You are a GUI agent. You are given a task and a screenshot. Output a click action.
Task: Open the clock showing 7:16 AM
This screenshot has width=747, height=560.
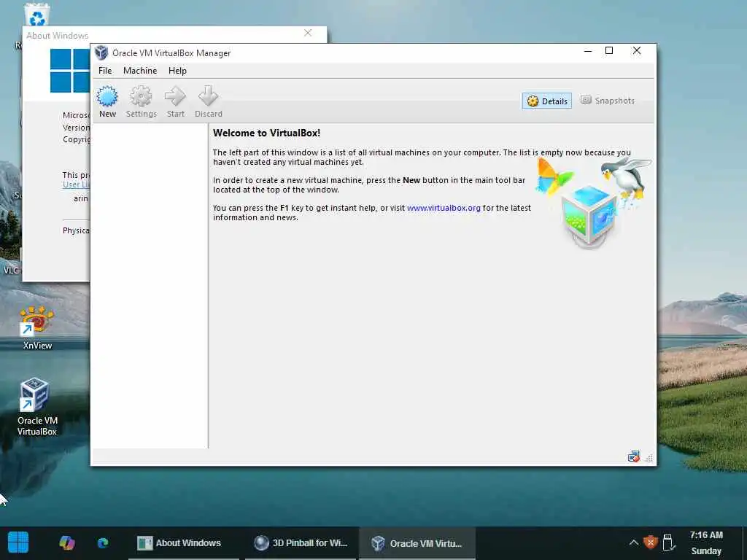click(706, 542)
